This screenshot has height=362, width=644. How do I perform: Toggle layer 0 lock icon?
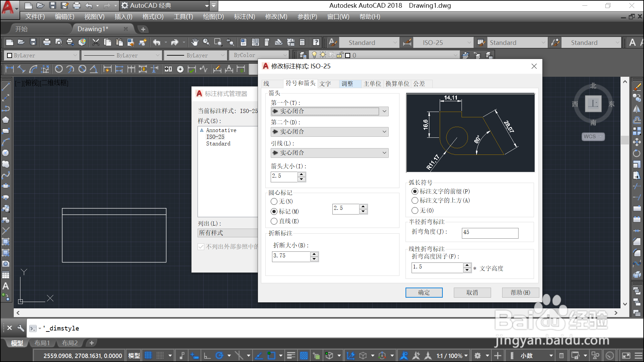tap(340, 55)
